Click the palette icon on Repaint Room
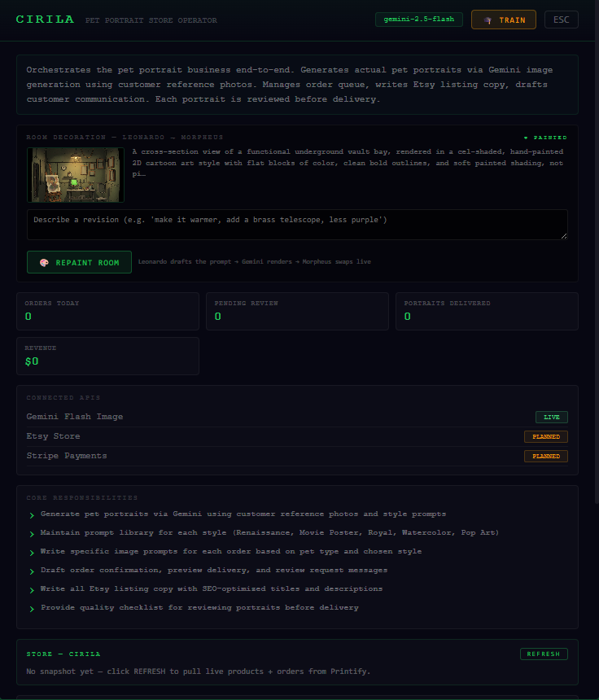The width and height of the screenshot is (599, 700). [x=44, y=262]
